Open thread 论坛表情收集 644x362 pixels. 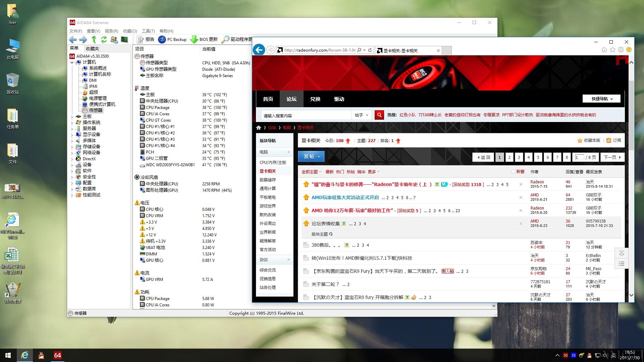click(325, 224)
